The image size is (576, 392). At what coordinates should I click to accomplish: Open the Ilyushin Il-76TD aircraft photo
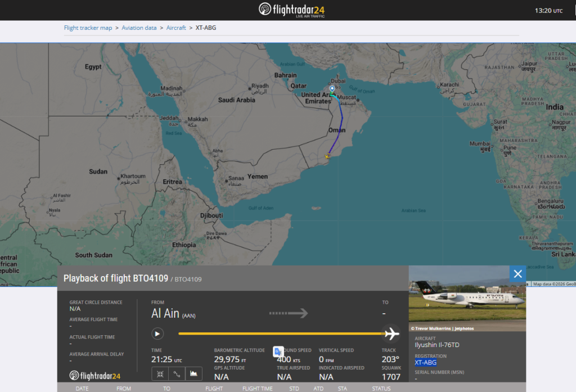pyautogui.click(x=467, y=298)
